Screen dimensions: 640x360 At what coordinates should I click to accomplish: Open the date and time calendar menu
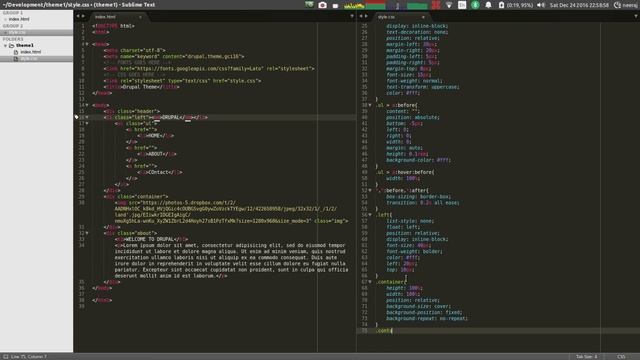(579, 5)
